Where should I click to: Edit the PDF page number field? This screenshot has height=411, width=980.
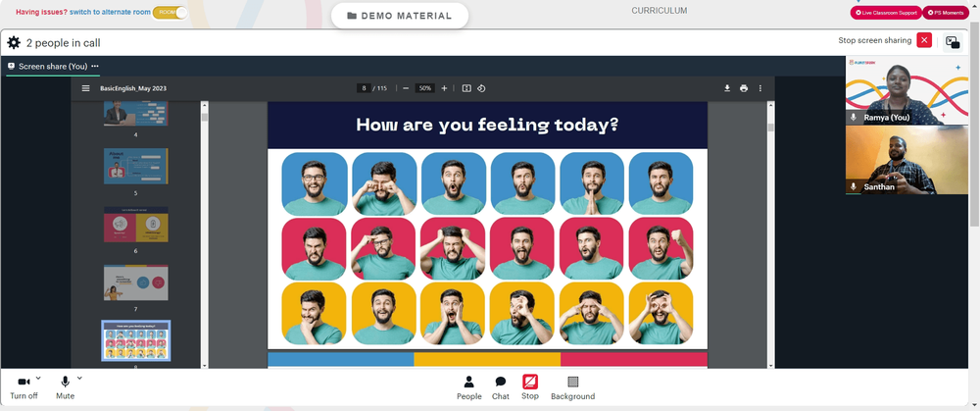coord(364,88)
